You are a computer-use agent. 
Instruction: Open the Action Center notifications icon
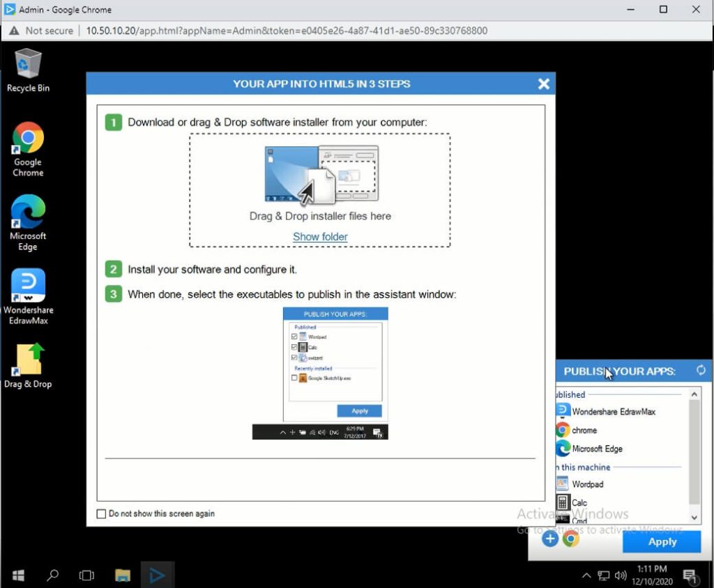tap(690, 576)
